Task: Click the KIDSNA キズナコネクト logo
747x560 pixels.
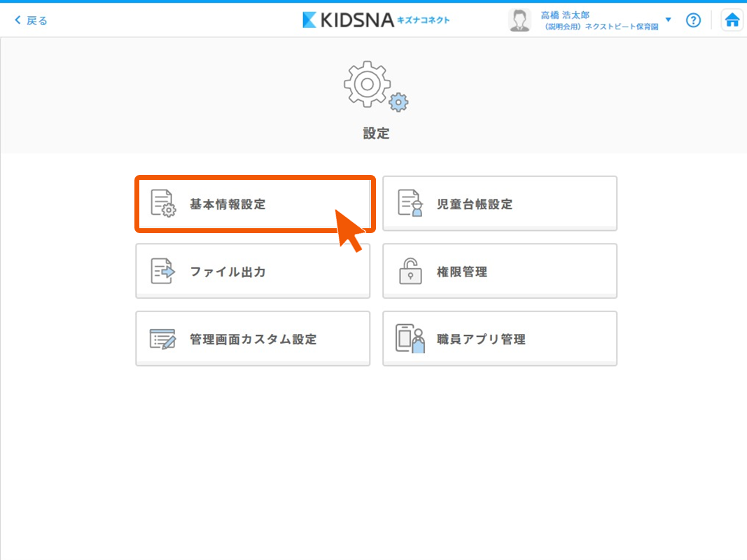Action: click(376, 20)
